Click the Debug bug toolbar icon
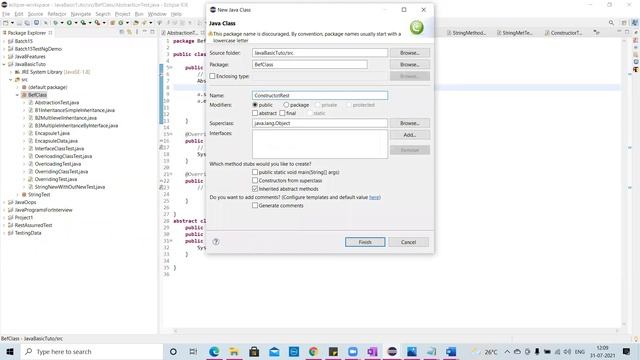The height and width of the screenshot is (360, 640). [x=56, y=23]
